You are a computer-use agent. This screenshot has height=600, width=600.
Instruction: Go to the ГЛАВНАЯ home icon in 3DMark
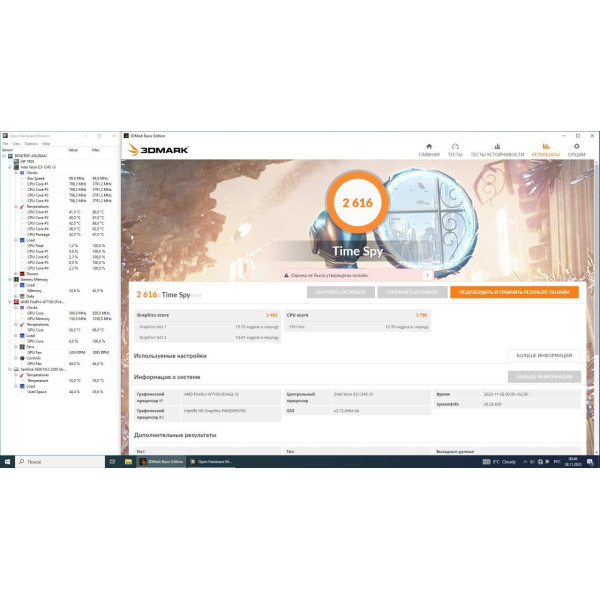429,146
